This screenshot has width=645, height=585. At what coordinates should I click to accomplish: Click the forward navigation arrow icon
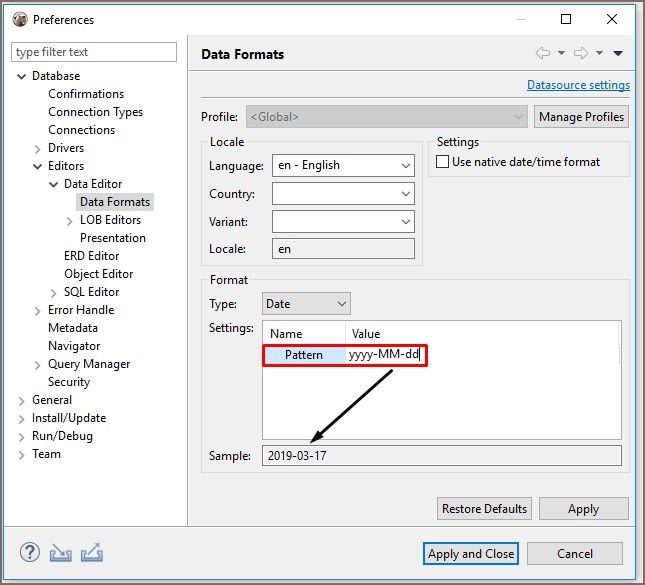pos(580,54)
